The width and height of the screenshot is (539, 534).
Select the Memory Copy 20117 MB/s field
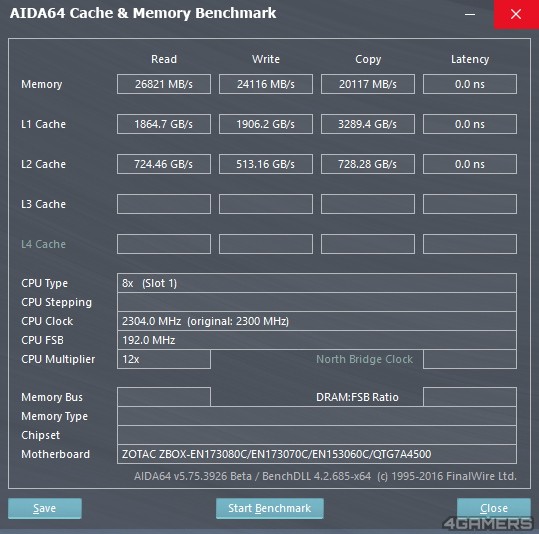pos(368,84)
